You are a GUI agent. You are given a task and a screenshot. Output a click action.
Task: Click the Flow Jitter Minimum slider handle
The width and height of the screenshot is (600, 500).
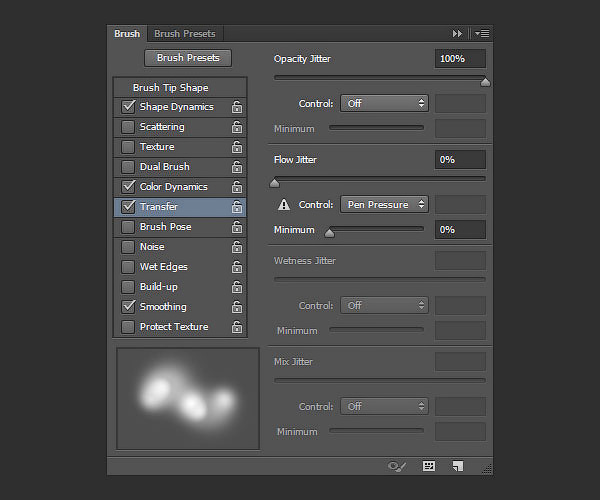329,233
